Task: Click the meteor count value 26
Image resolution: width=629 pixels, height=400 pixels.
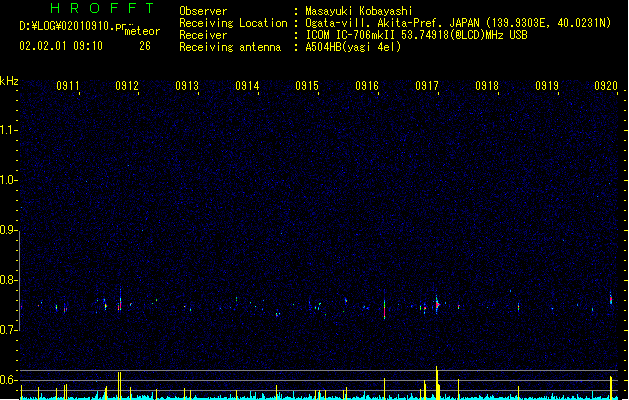Action: [145, 46]
